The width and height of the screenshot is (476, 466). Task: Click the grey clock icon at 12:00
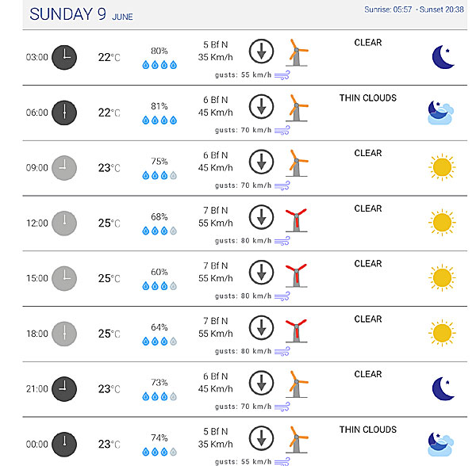click(64, 223)
